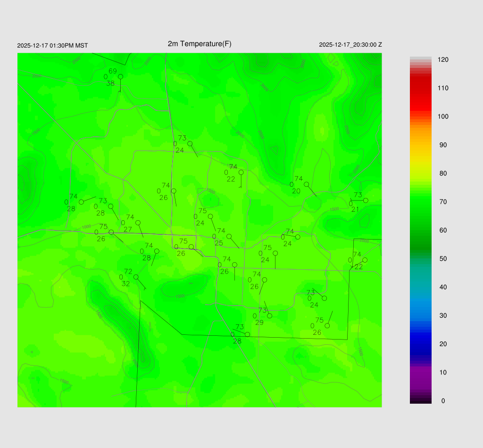
Task: Select the station marker reading 74 over 20
Action: click(306, 184)
